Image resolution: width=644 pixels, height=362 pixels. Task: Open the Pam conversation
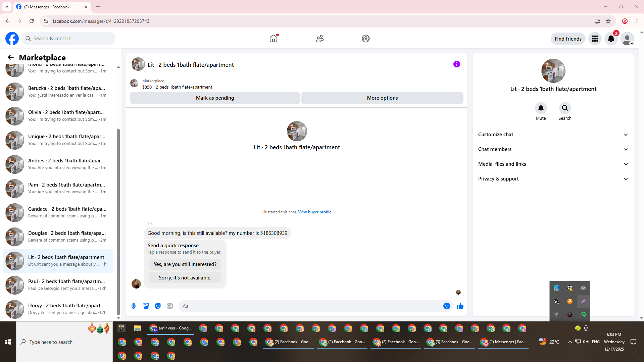(x=58, y=188)
